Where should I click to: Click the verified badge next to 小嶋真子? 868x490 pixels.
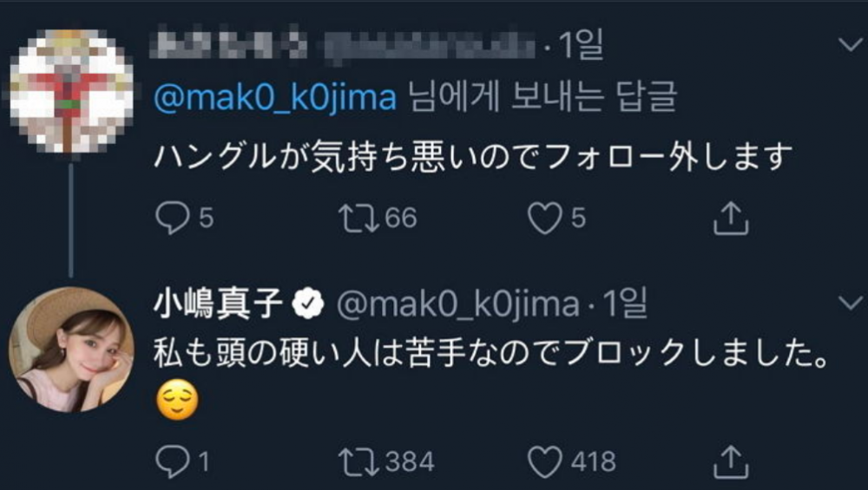click(x=308, y=304)
